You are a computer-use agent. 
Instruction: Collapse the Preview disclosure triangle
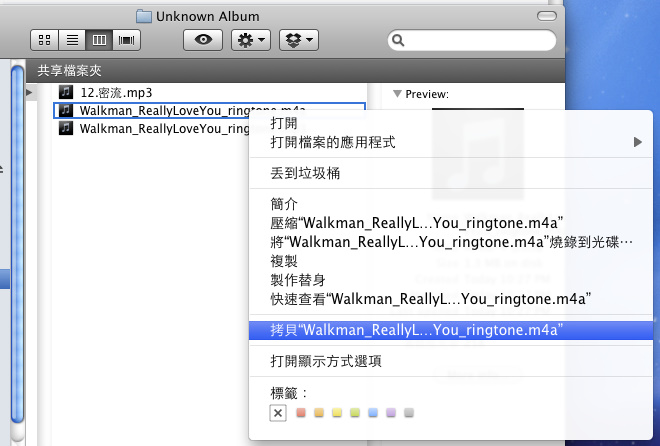pos(397,93)
